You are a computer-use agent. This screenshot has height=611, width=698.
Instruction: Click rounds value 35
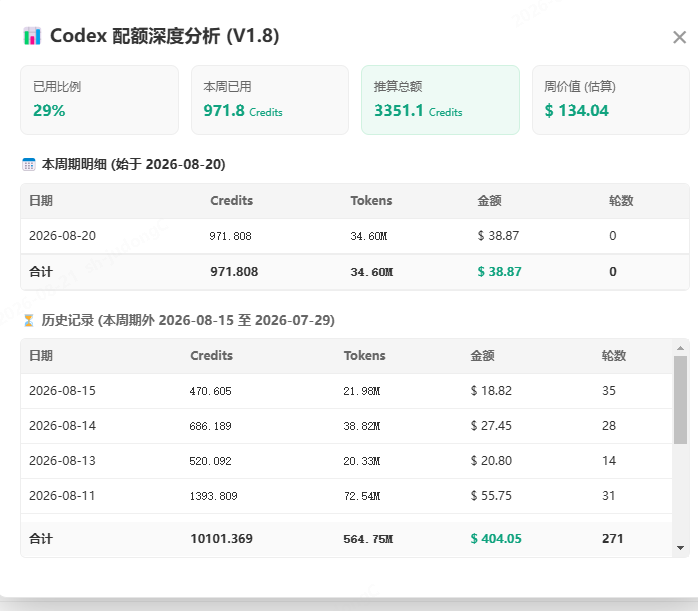pyautogui.click(x=609, y=391)
